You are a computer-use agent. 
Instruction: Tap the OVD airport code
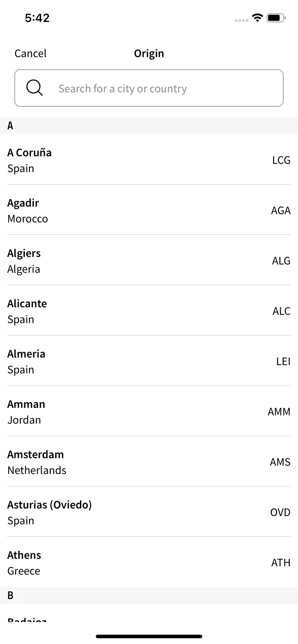tap(280, 512)
